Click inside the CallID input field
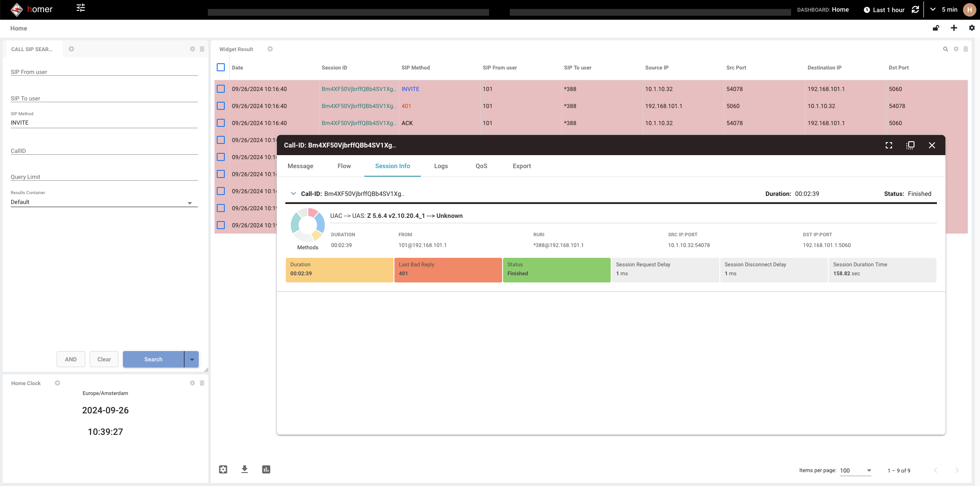This screenshot has height=486, width=980. click(x=104, y=151)
